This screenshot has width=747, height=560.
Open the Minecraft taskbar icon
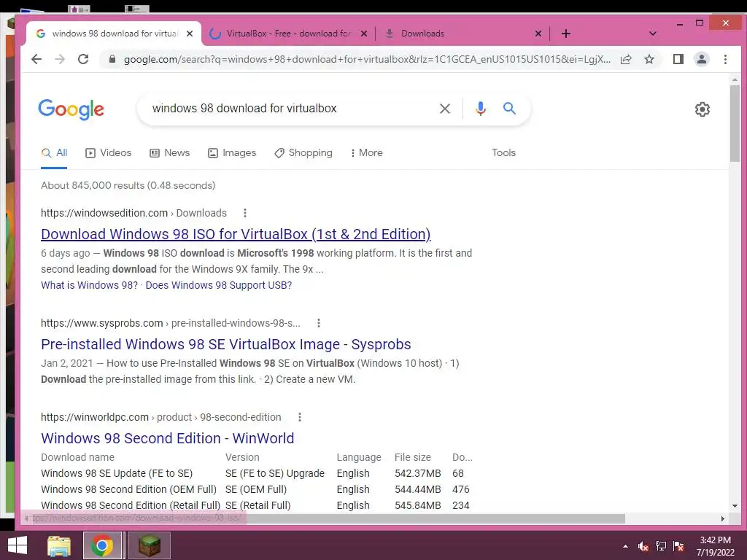coord(149,545)
